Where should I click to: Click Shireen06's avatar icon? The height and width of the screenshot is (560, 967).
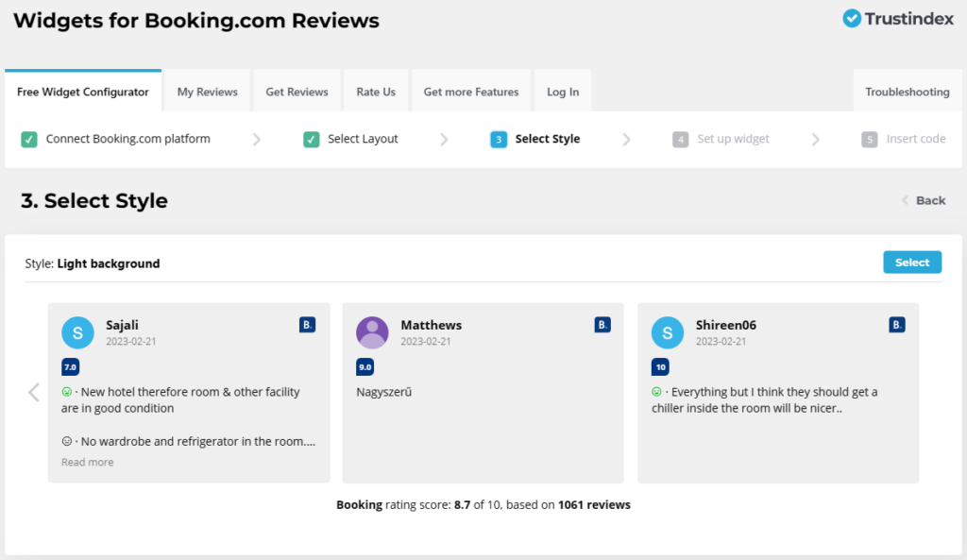tap(667, 332)
